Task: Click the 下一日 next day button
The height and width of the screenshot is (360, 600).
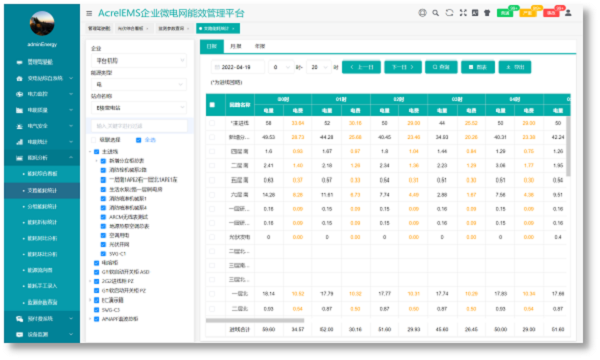Action: coord(403,67)
